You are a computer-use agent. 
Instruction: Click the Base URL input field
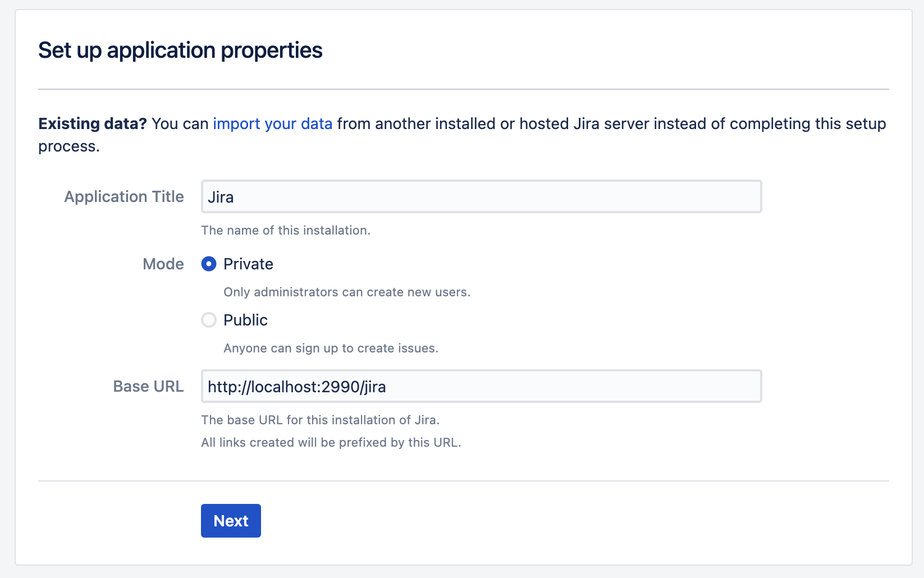(481, 386)
